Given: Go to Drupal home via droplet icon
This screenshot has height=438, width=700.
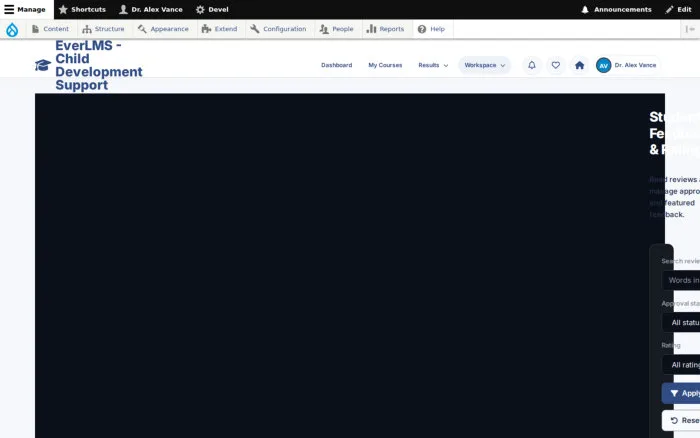Looking at the screenshot, I should pyautogui.click(x=12, y=29).
